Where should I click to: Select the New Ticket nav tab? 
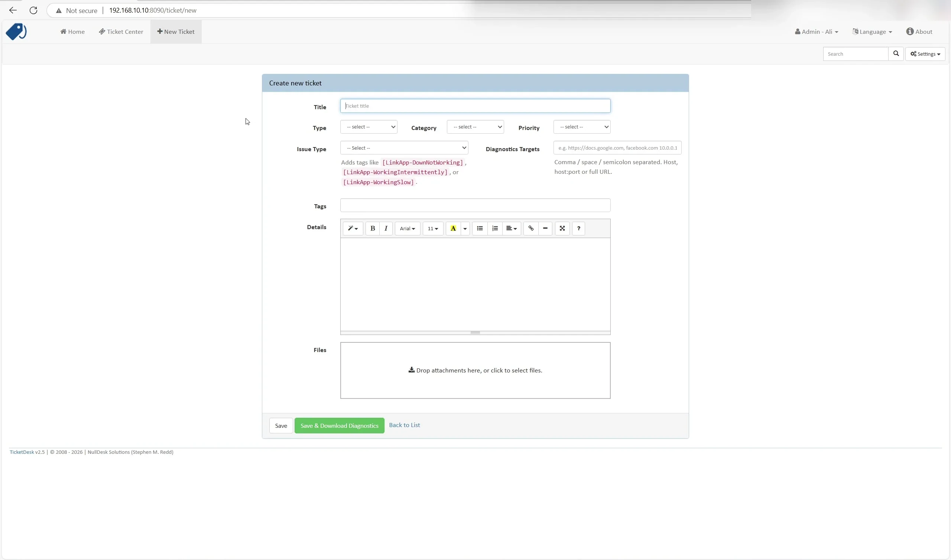pos(176,32)
